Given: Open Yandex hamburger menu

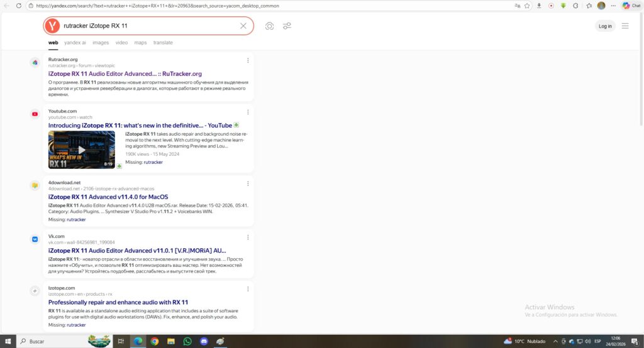Looking at the screenshot, I should (625, 26).
